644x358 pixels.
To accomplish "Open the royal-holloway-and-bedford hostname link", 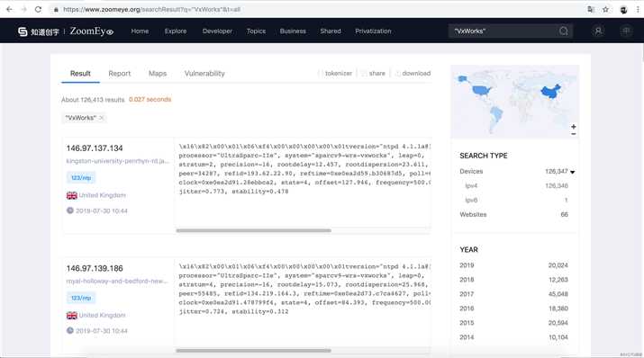I will pos(117,281).
